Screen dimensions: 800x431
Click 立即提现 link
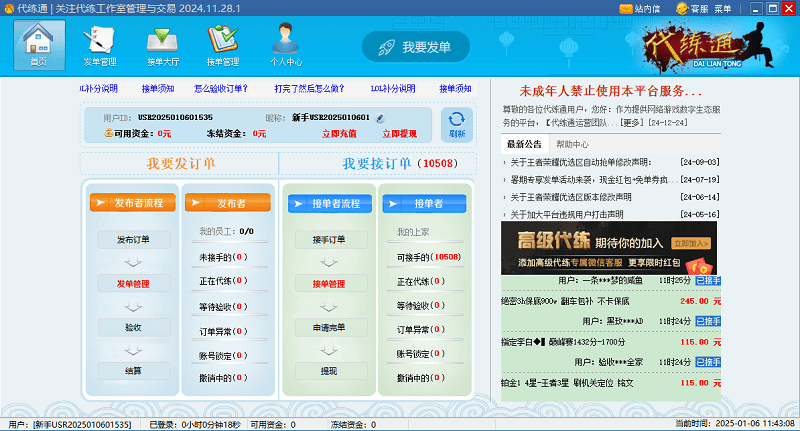(x=399, y=134)
